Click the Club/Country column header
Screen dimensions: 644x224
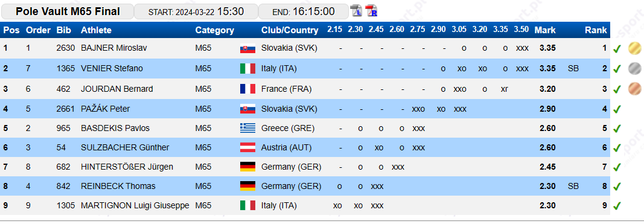point(290,30)
